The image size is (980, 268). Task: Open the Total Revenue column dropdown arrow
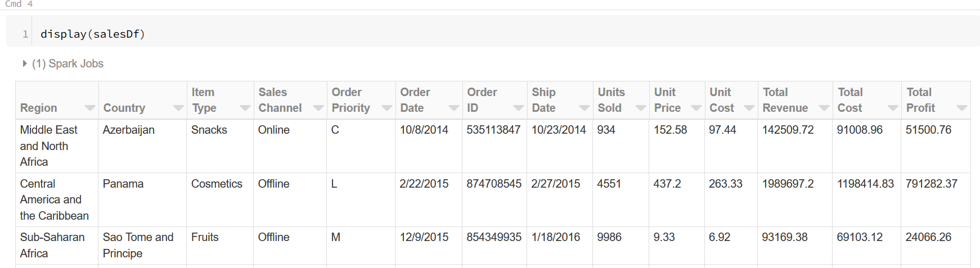(x=825, y=108)
